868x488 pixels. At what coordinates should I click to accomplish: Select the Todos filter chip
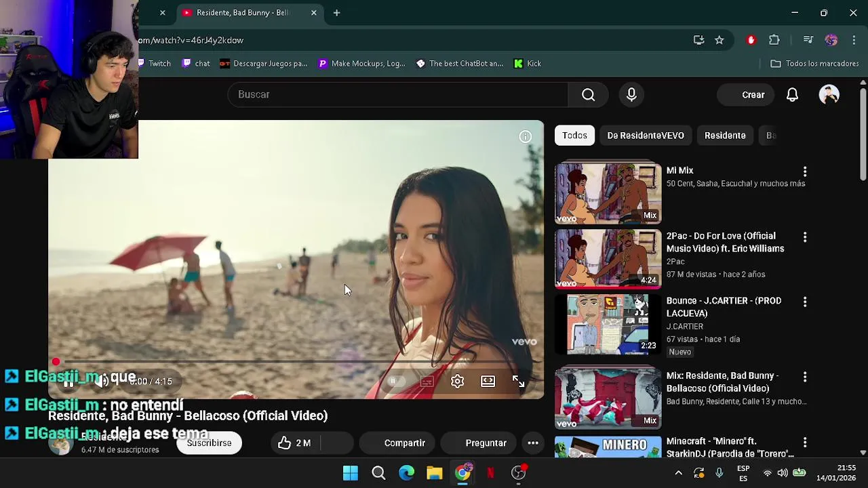(x=574, y=136)
